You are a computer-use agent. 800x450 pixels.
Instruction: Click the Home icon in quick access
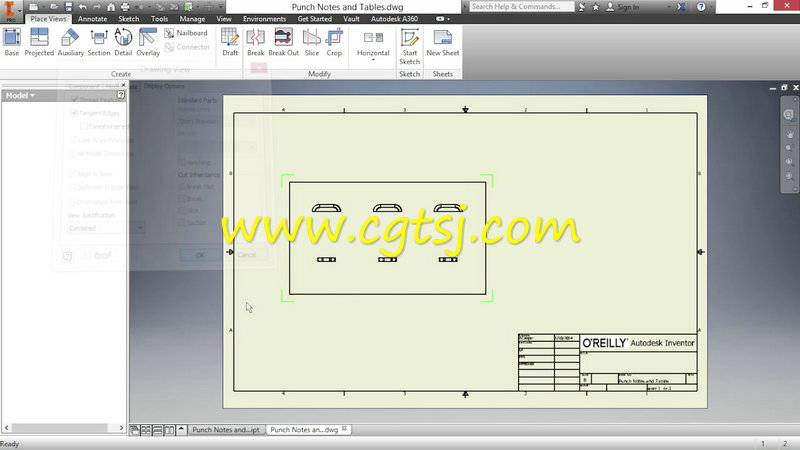click(111, 7)
